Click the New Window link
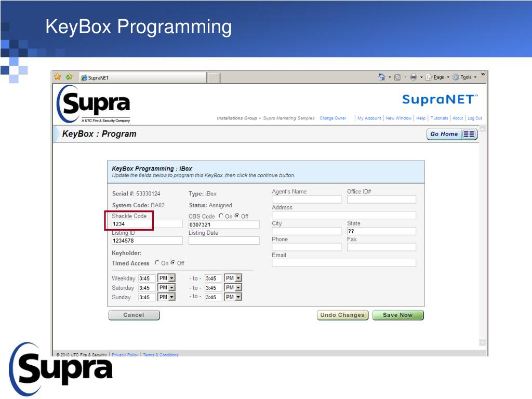This screenshot has width=532, height=399. [398, 118]
